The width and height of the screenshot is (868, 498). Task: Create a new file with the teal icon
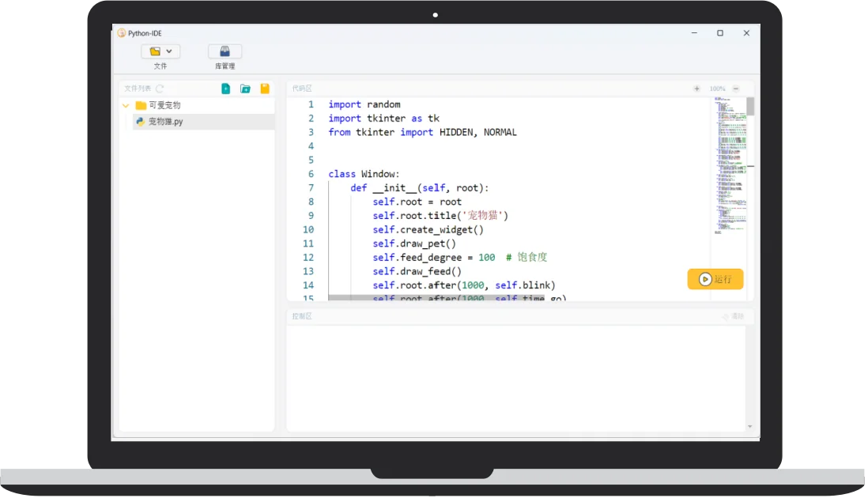(226, 89)
